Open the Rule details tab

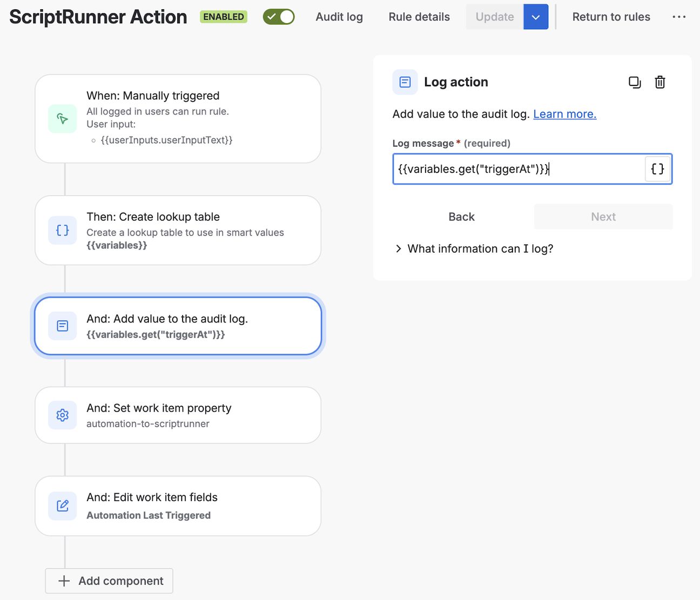tap(419, 17)
